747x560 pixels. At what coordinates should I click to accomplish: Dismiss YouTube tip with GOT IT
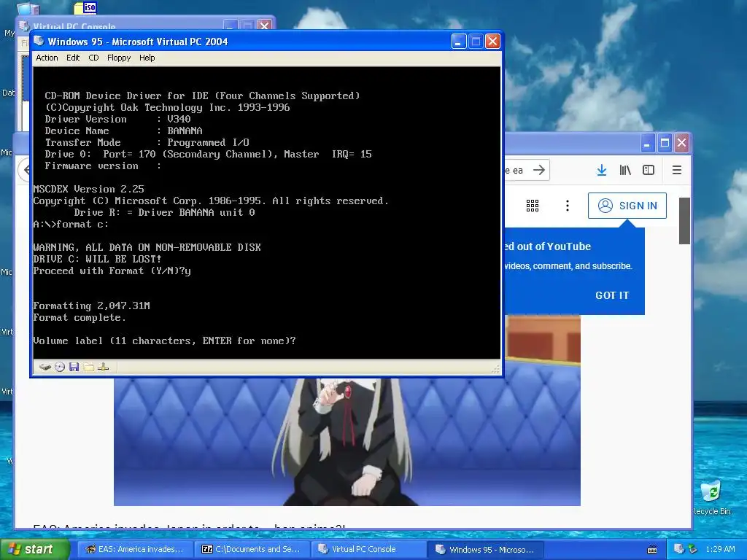click(x=612, y=295)
